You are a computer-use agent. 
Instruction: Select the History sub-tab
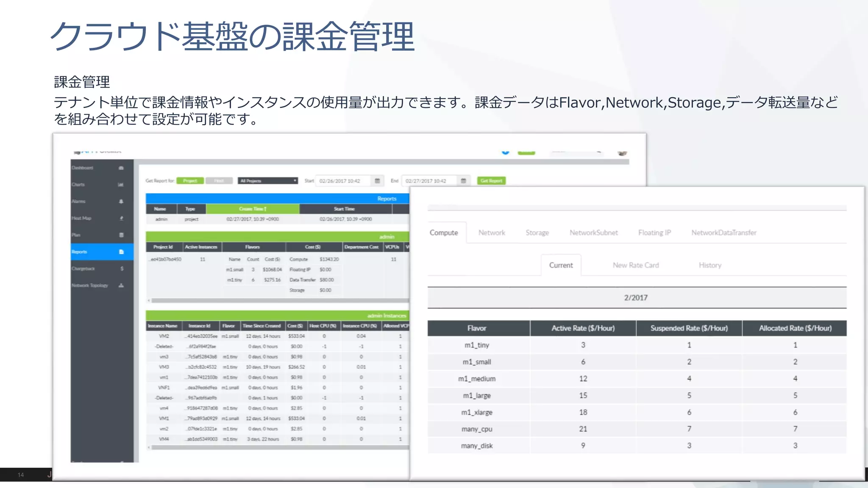tap(710, 265)
